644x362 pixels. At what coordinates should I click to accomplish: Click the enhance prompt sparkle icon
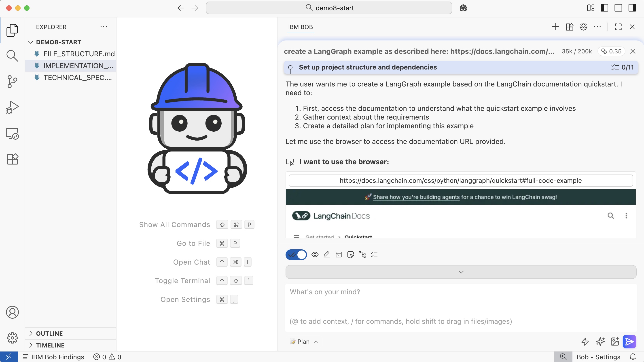(x=600, y=341)
